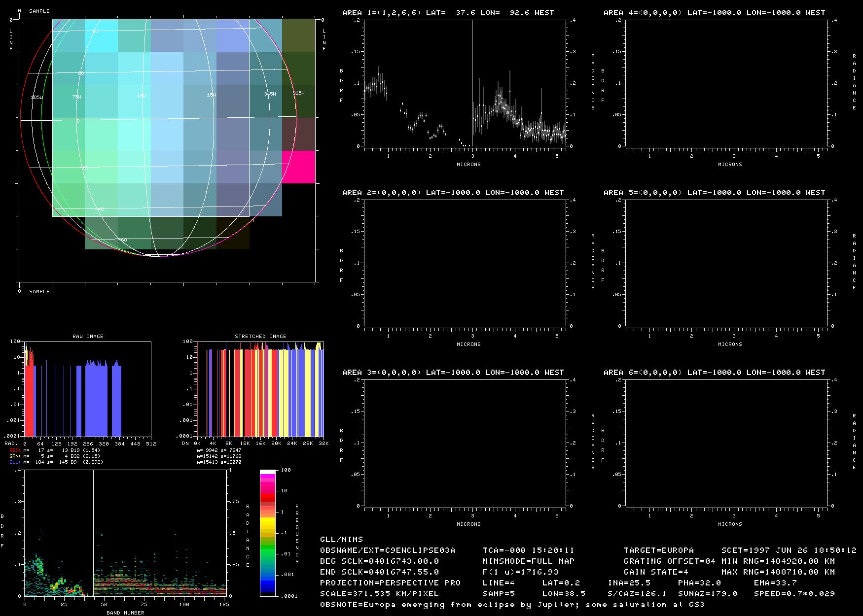Click the 105W longitude label on the globe
The image size is (863, 616).
[36, 98]
